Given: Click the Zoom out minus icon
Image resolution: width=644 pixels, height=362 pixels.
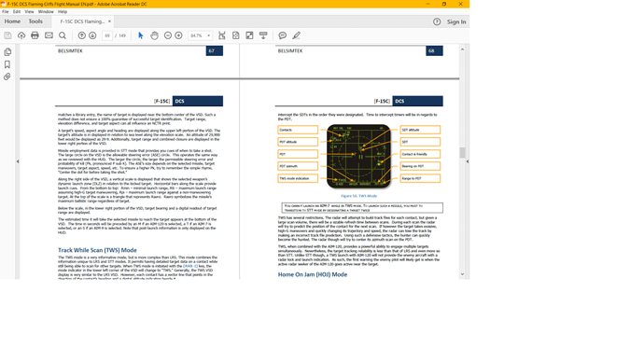Looking at the screenshot, I should (168, 35).
